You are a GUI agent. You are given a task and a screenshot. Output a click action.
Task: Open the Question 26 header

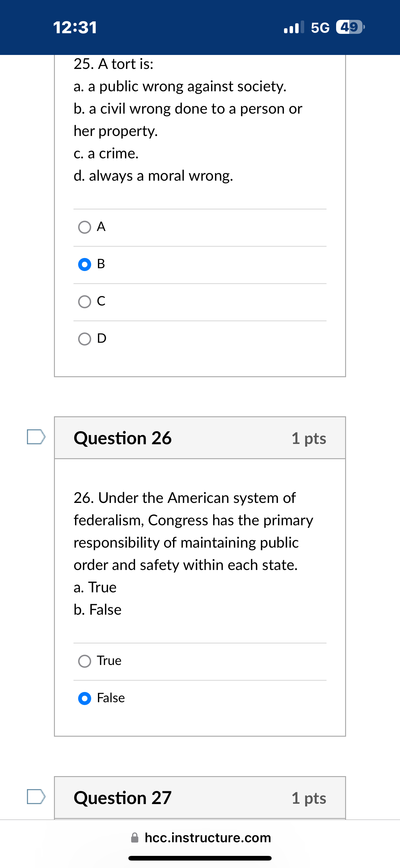(123, 438)
